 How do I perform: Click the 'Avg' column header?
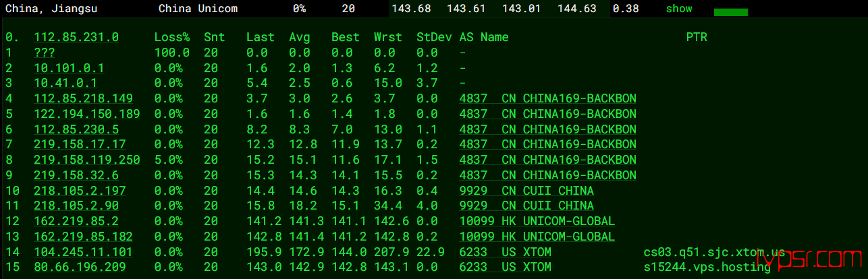300,37
